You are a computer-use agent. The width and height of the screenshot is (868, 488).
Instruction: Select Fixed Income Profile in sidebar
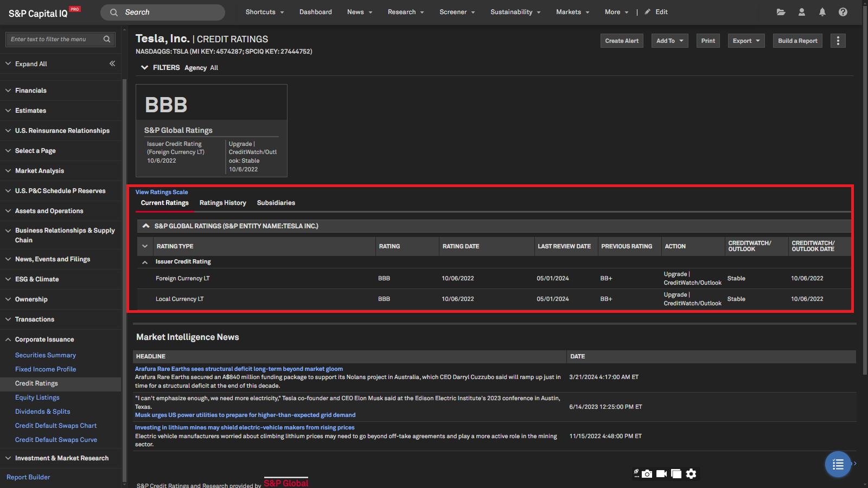tap(46, 369)
